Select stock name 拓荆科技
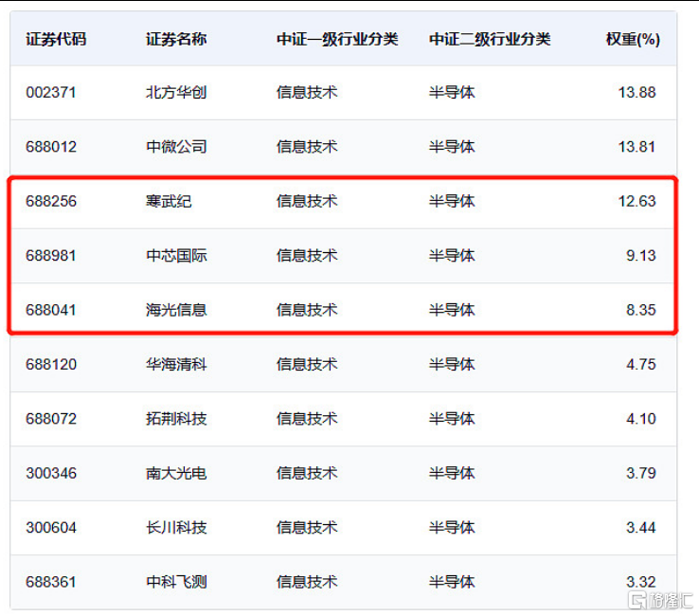Image resolution: width=699 pixels, height=616 pixels. 176,419
